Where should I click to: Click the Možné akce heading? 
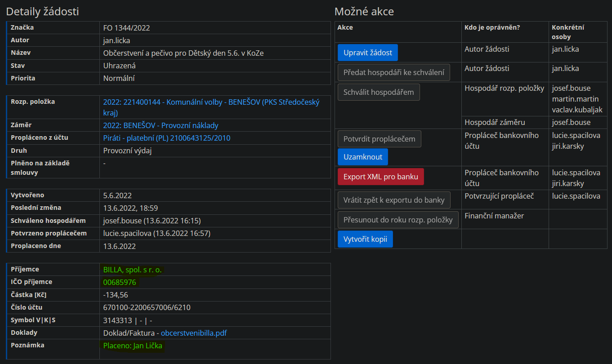364,12
